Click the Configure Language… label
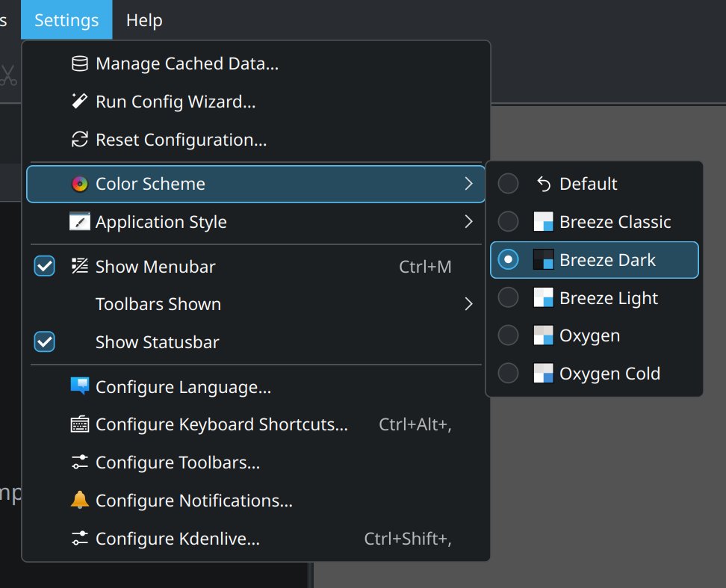The image size is (726, 588). click(x=183, y=386)
